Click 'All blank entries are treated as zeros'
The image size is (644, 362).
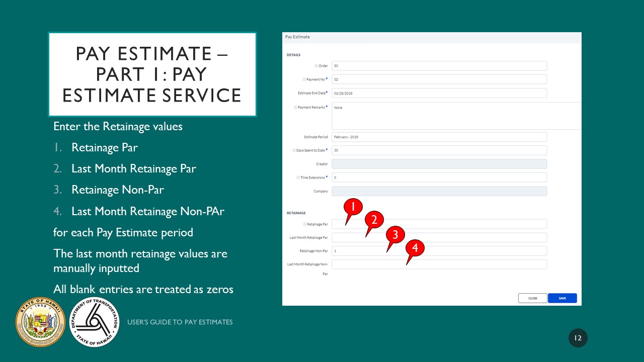click(143, 289)
